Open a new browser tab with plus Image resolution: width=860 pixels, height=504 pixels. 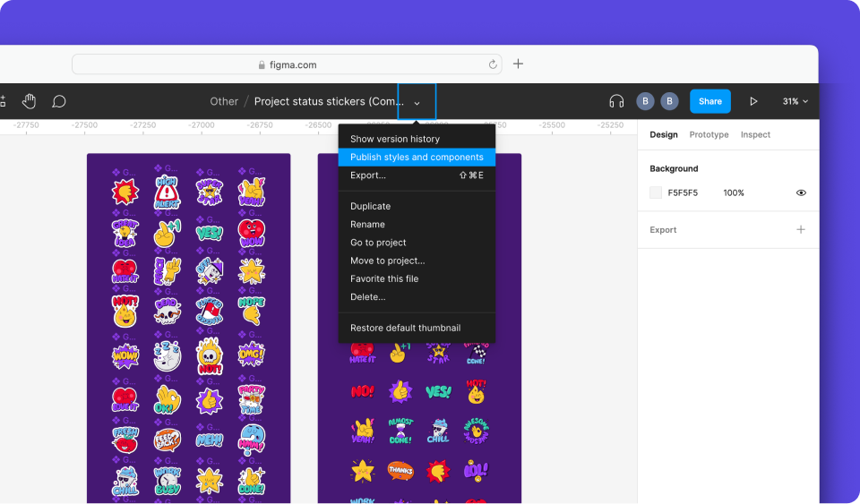[518, 64]
